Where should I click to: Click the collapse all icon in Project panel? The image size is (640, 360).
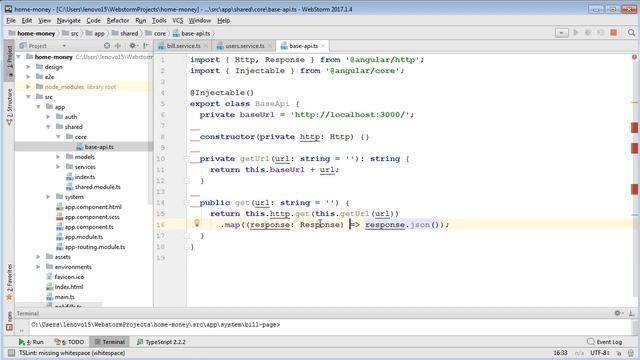(118, 46)
